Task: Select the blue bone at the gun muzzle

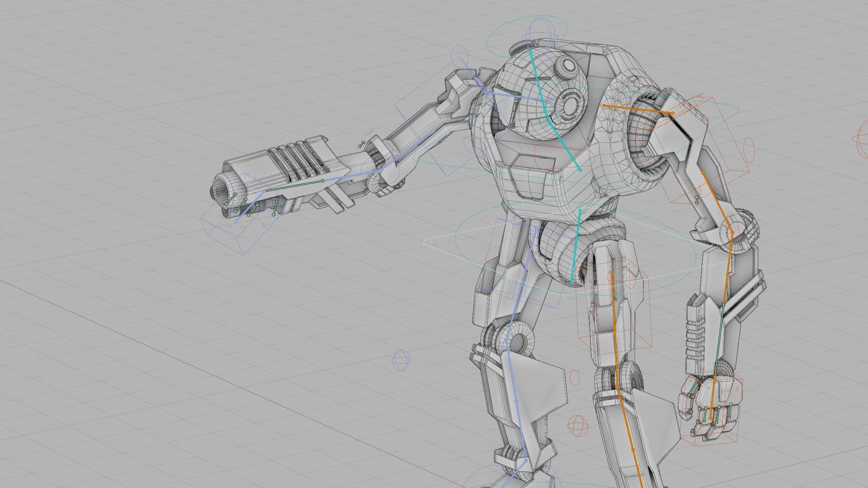Action: [x=250, y=206]
